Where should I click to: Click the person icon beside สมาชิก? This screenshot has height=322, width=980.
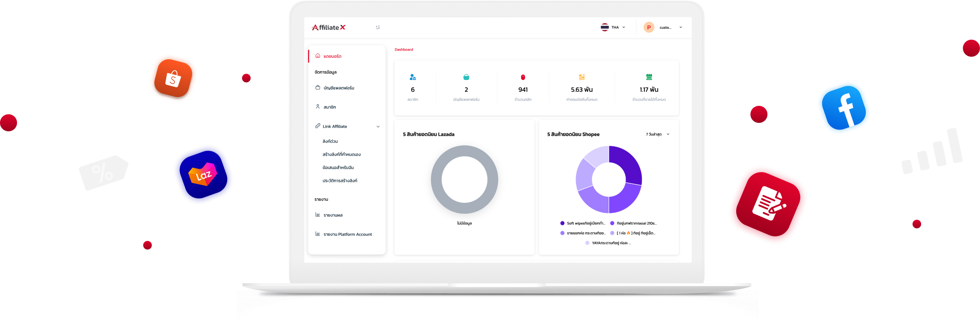point(318,107)
